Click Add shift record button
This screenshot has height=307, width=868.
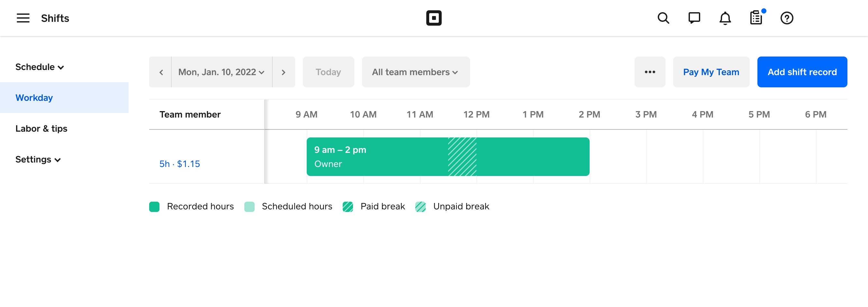(802, 72)
